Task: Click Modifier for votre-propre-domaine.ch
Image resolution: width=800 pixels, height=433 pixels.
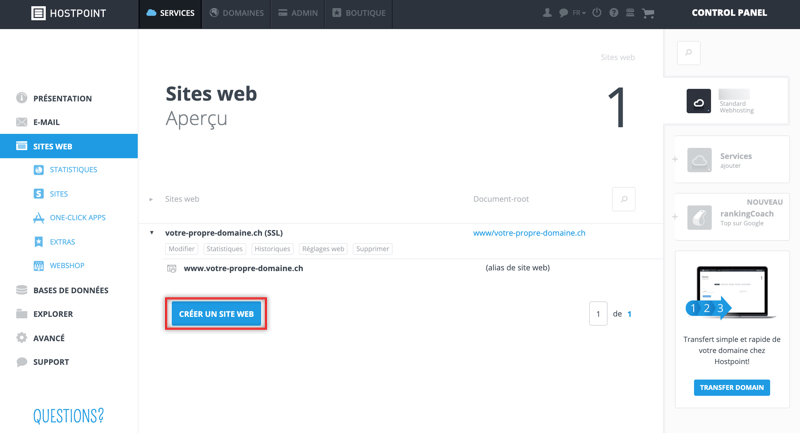Action: click(182, 249)
